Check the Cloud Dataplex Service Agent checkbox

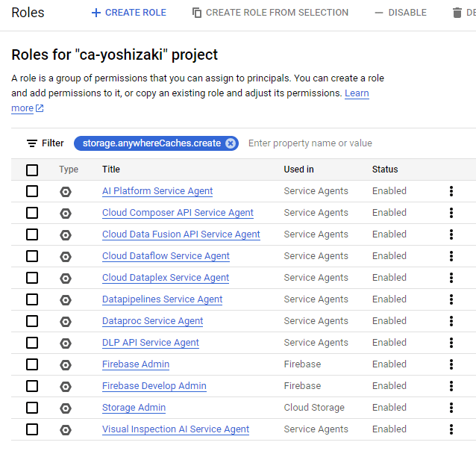(32, 278)
